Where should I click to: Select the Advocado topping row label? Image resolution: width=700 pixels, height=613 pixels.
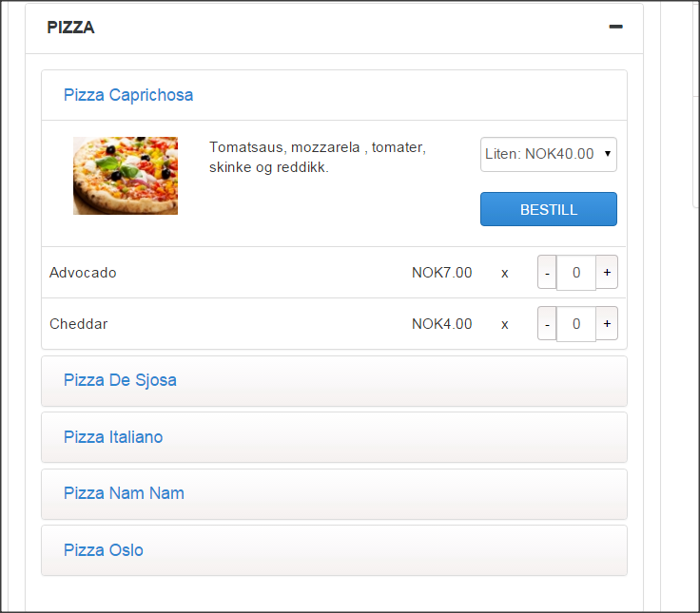click(x=83, y=273)
